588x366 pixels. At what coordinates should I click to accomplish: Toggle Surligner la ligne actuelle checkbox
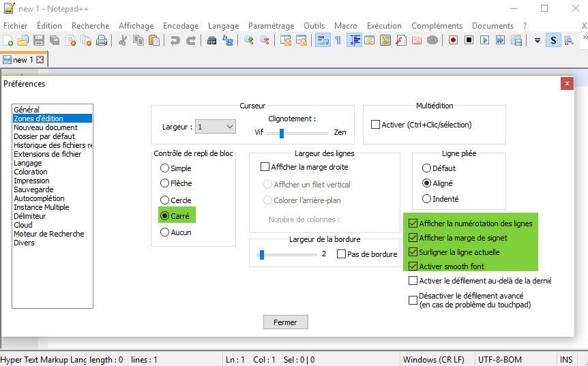pos(413,252)
